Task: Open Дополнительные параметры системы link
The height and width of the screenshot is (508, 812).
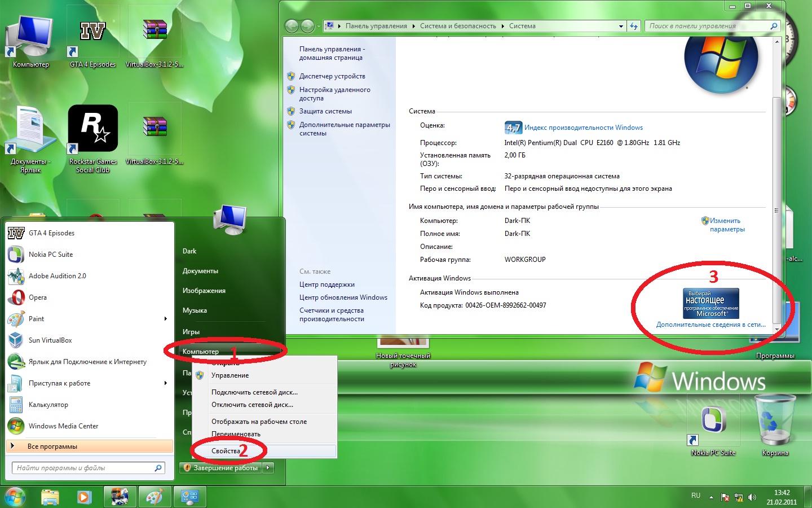Action: 345,129
